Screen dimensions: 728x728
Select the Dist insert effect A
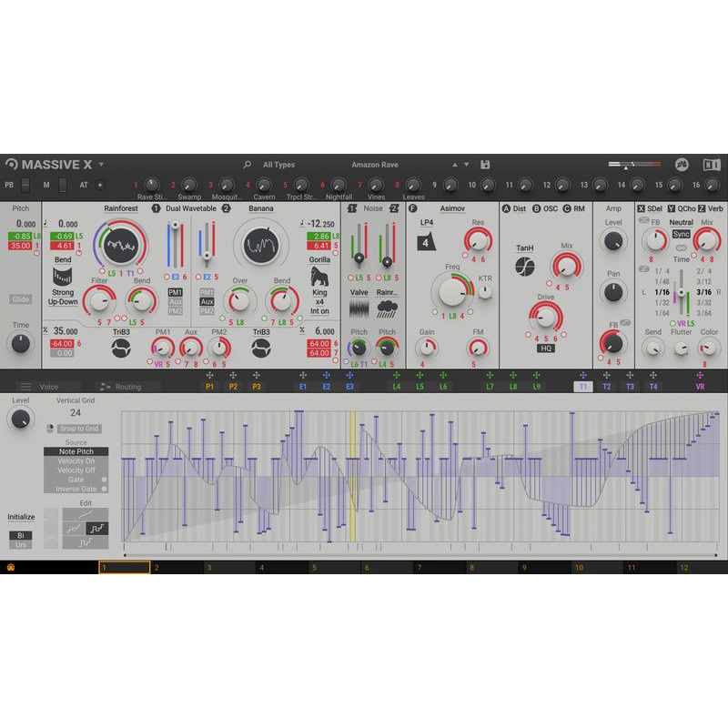click(514, 208)
